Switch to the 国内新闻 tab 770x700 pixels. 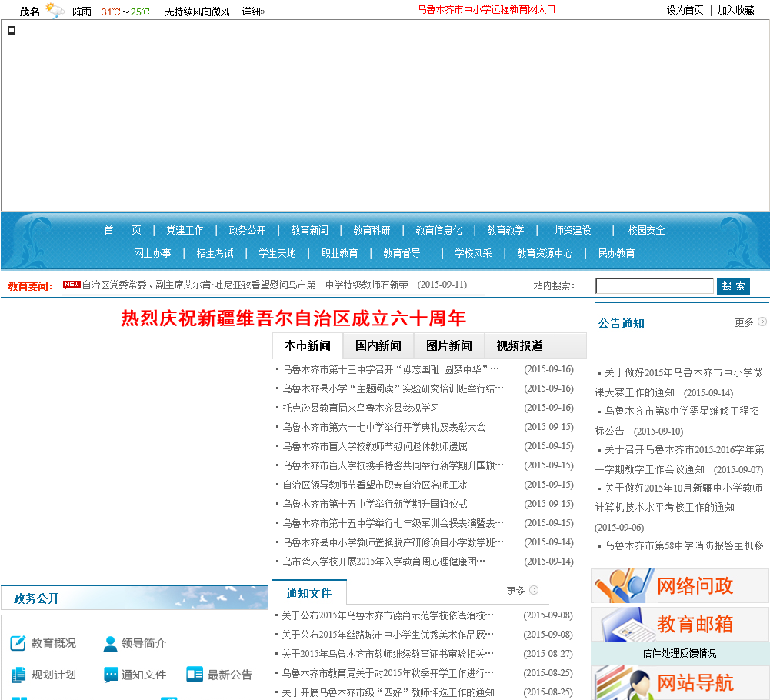point(378,346)
